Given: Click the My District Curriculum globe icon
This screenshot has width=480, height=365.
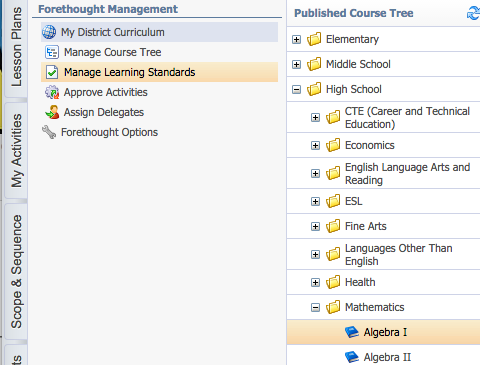Looking at the screenshot, I should click(x=49, y=32).
